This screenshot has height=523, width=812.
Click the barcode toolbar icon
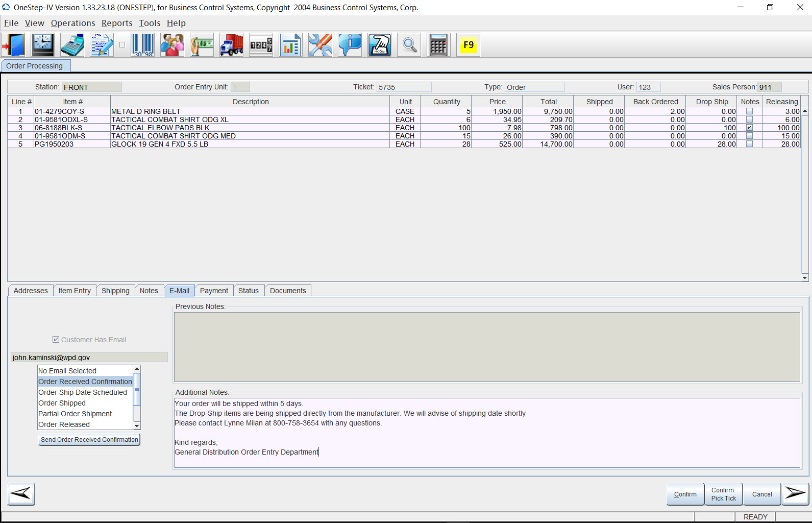(x=142, y=45)
